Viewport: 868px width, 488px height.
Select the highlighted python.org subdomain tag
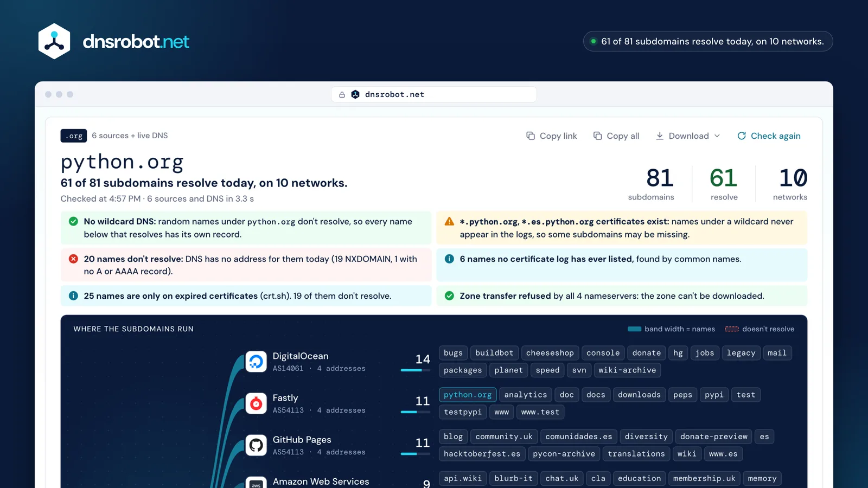click(x=468, y=395)
